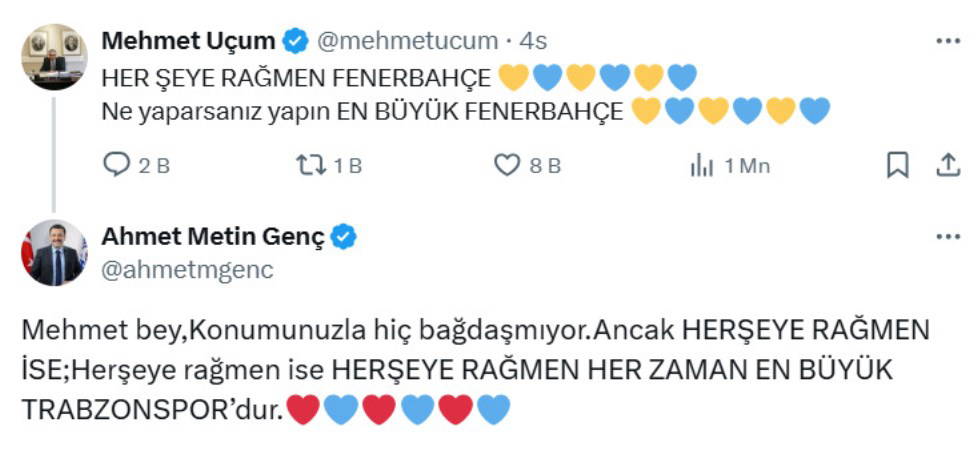Click the reply text mentioning TRABZONSPOR
The height and width of the screenshot is (450, 977).
pyautogui.click(x=475, y=369)
